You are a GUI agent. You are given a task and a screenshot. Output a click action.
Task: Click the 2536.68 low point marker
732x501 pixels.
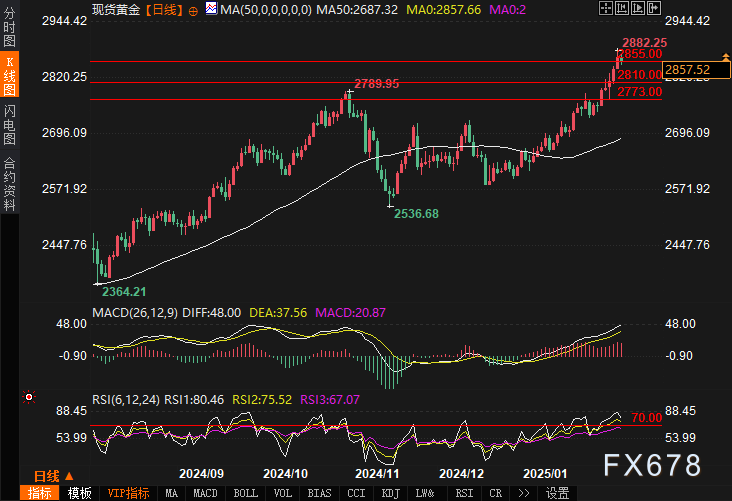click(414, 213)
